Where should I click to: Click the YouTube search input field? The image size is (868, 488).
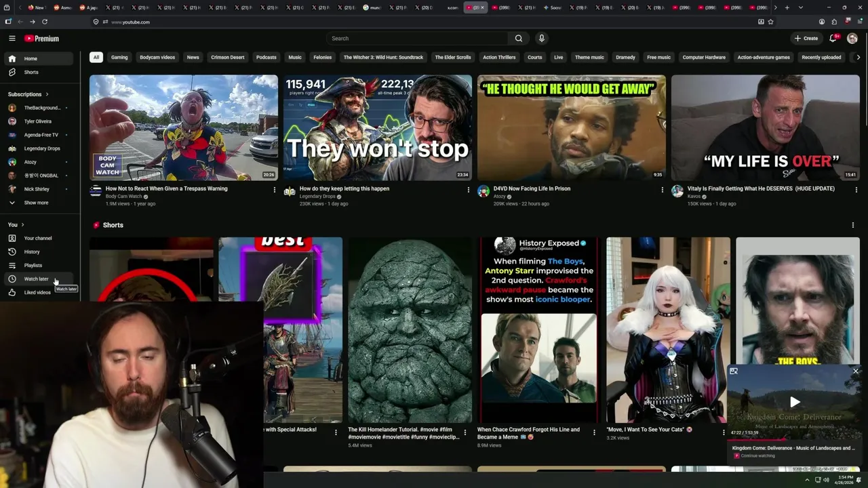[417, 39]
